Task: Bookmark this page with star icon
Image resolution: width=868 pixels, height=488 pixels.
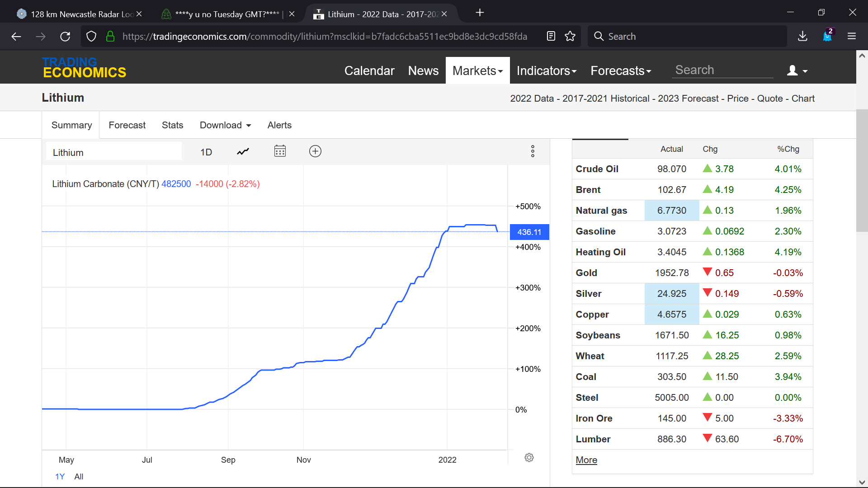Action: (x=570, y=36)
